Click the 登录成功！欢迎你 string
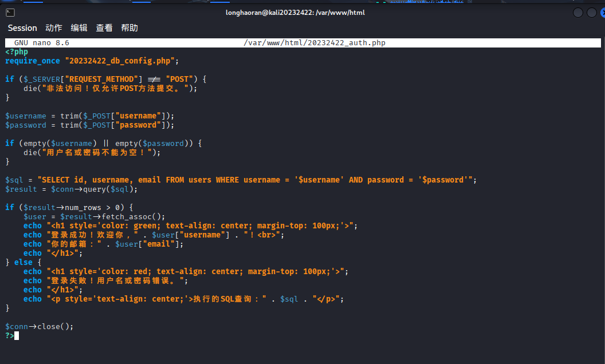605x364 pixels. [92, 235]
